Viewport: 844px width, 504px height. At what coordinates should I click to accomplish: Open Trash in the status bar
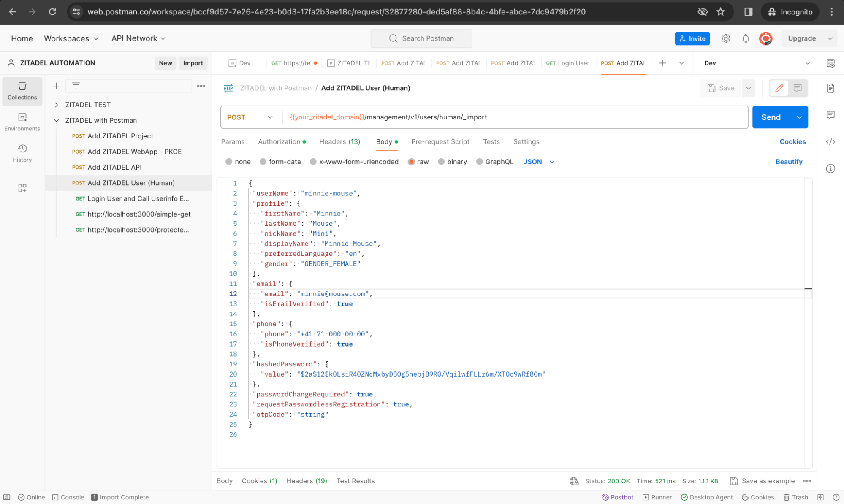tap(795, 497)
